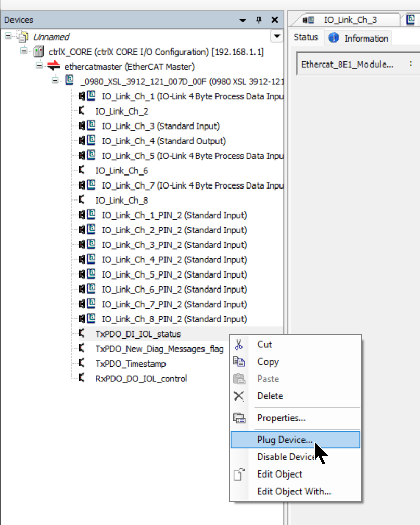Click the IO_Link_Ch_4 (Standard Output) module icon

(87, 141)
